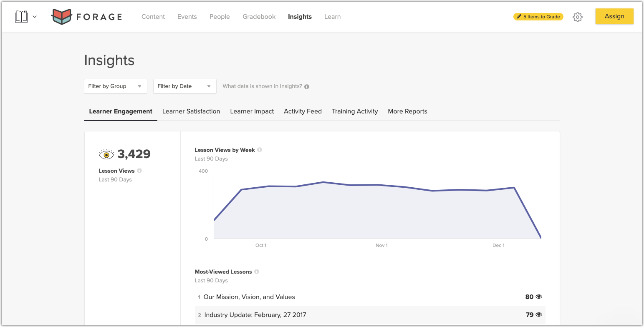Click the lesson views line chart area
The height and width of the screenshot is (327, 644).
click(377, 205)
